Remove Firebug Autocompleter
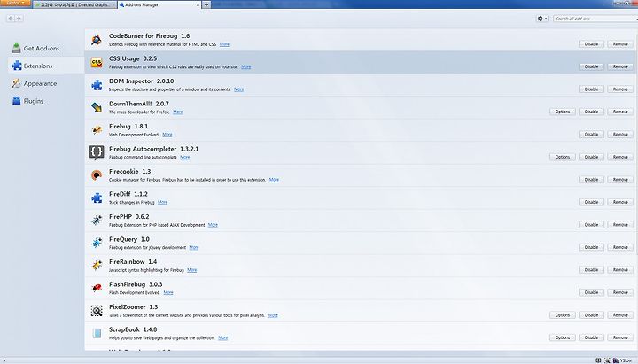The height and width of the screenshot is (364, 638). click(x=620, y=157)
